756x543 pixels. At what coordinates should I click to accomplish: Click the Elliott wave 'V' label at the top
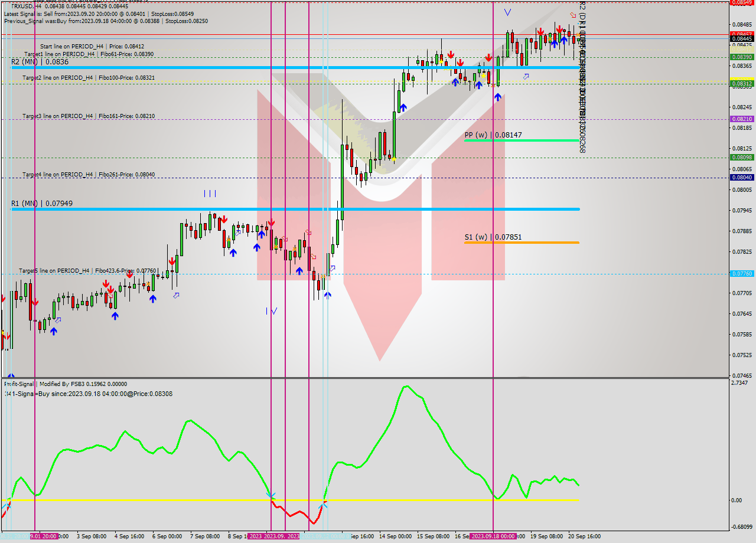(508, 11)
